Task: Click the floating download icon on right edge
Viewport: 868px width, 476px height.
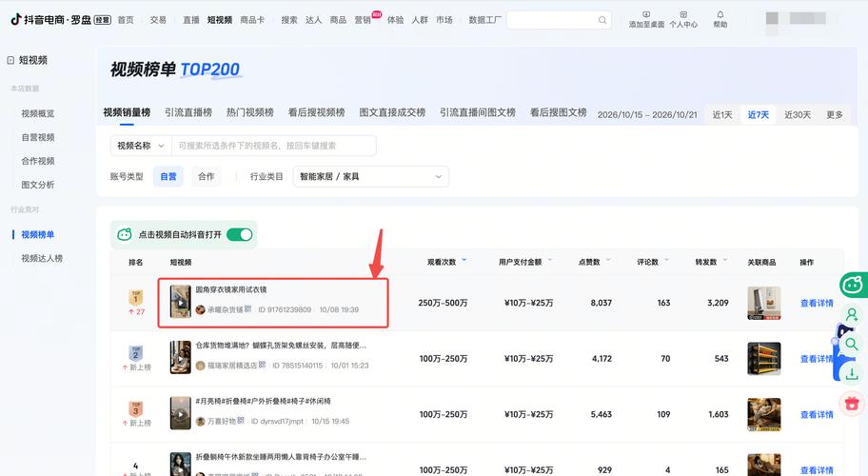Action: click(852, 373)
